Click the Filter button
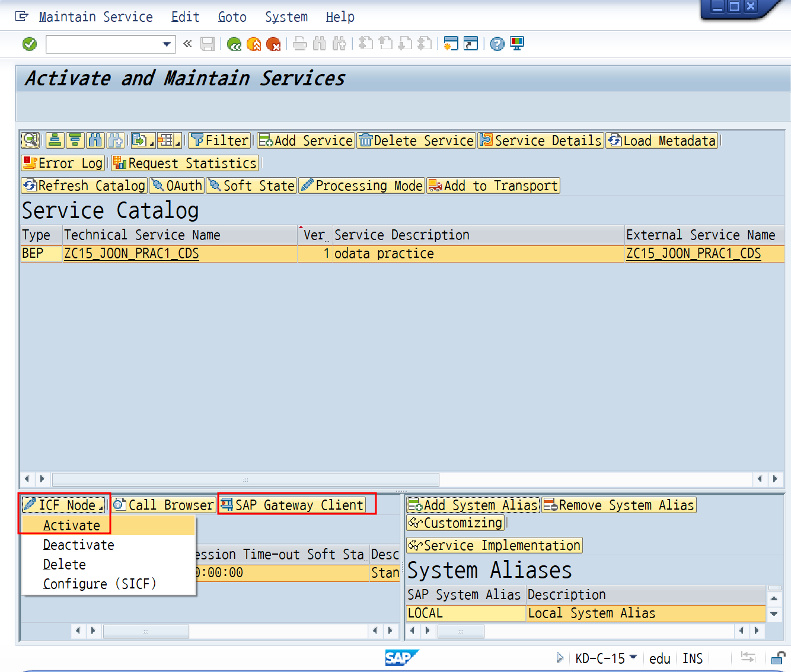791x672 pixels. pyautogui.click(x=219, y=140)
